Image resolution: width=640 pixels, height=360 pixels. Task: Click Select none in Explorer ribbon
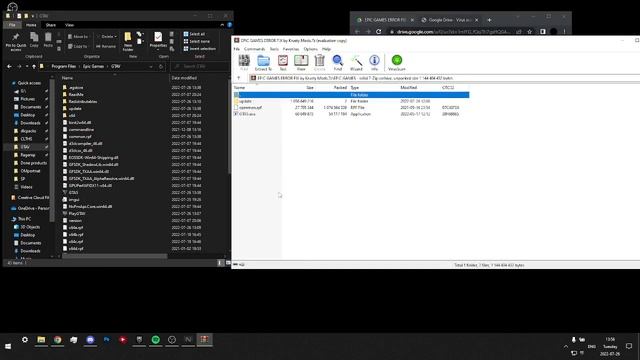click(x=197, y=41)
